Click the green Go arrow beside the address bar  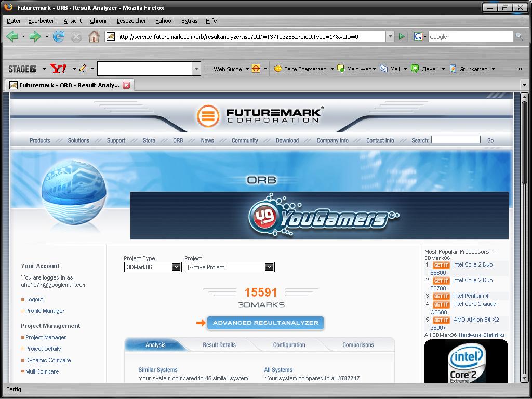tap(402, 36)
